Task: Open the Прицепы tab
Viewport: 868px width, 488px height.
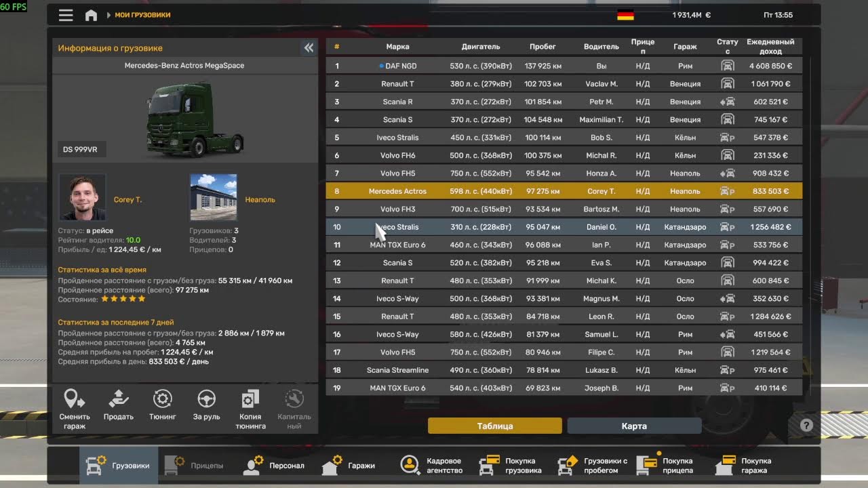Action: click(197, 466)
